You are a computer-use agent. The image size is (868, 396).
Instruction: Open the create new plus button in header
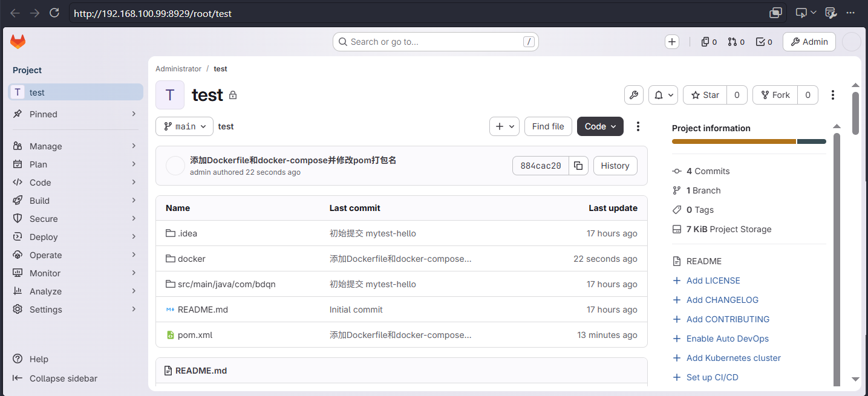pyautogui.click(x=672, y=42)
